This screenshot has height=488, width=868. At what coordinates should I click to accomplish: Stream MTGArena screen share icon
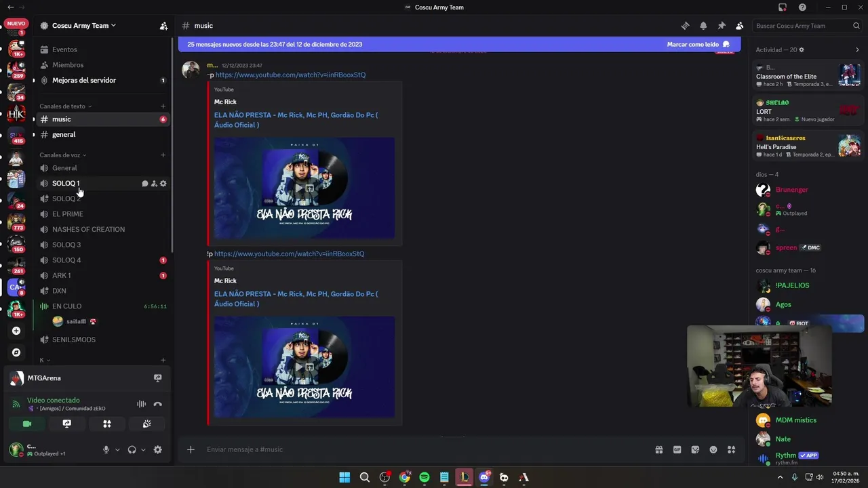(157, 378)
